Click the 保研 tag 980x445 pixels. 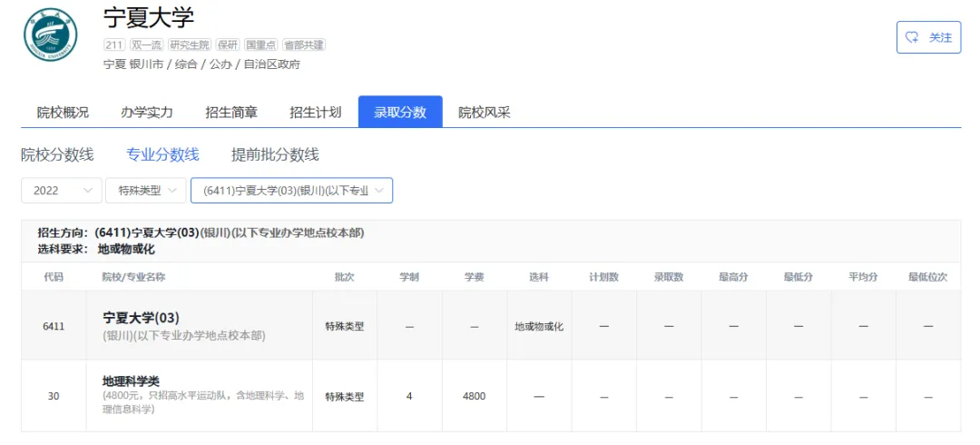(x=228, y=45)
